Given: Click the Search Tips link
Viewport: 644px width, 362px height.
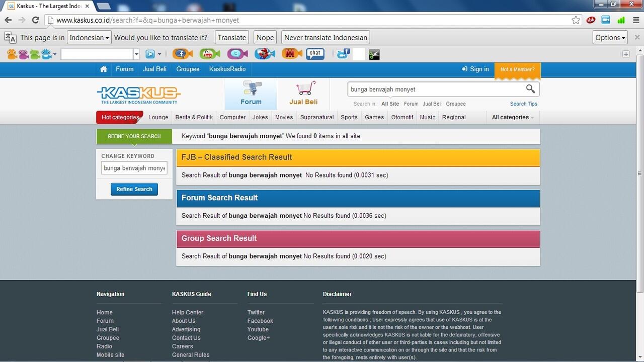Looking at the screenshot, I should [524, 104].
